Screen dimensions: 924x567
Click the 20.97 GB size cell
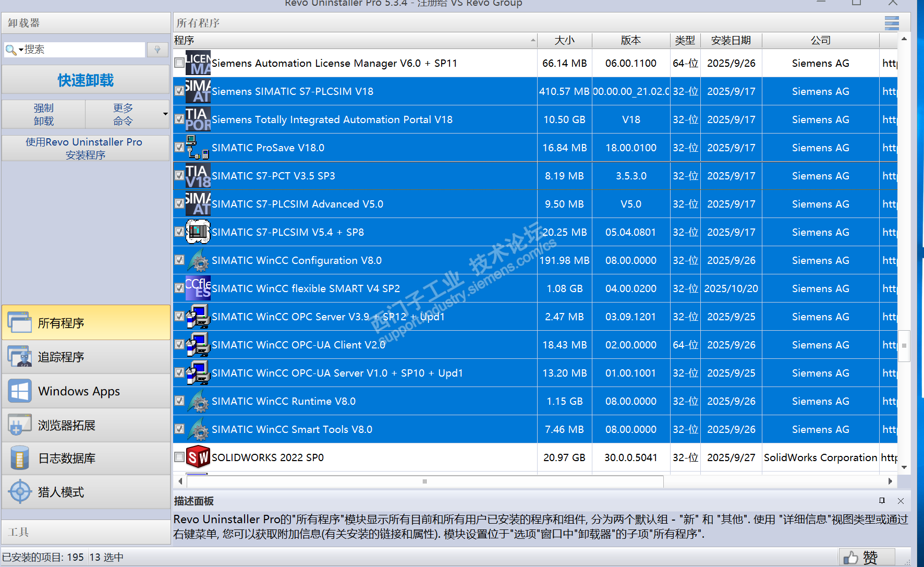[564, 457]
